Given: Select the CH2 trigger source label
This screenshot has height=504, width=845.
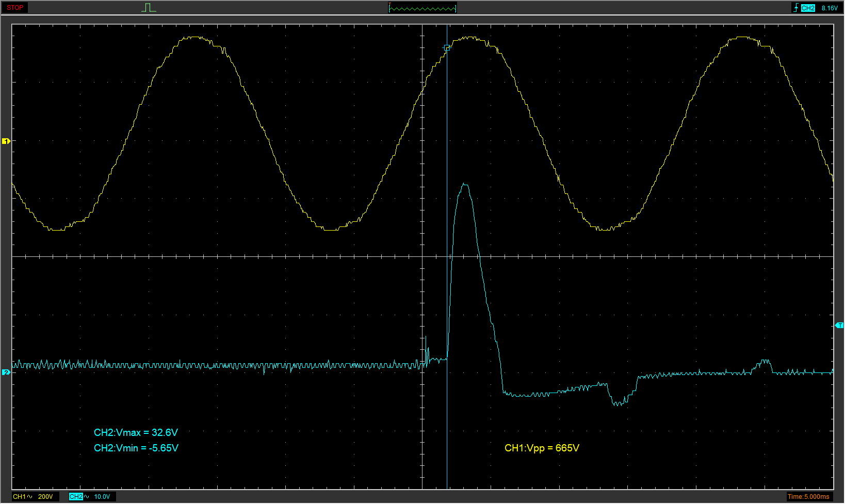Looking at the screenshot, I should tap(808, 8).
